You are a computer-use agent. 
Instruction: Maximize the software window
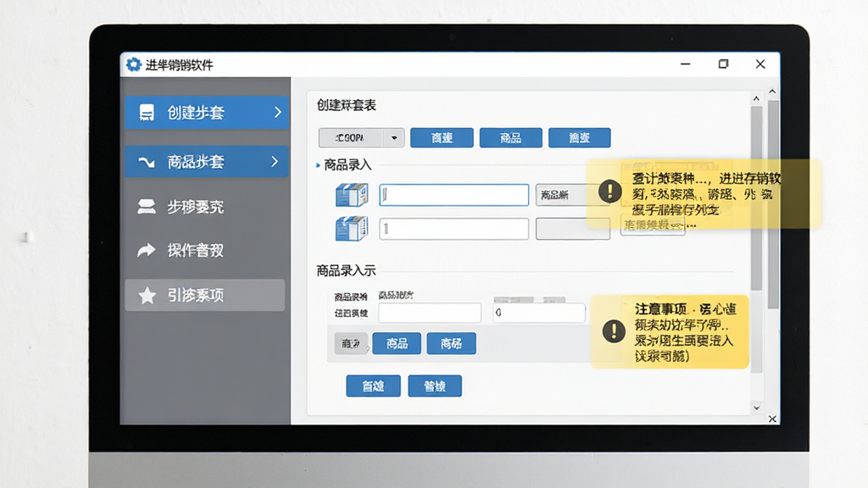(x=723, y=64)
